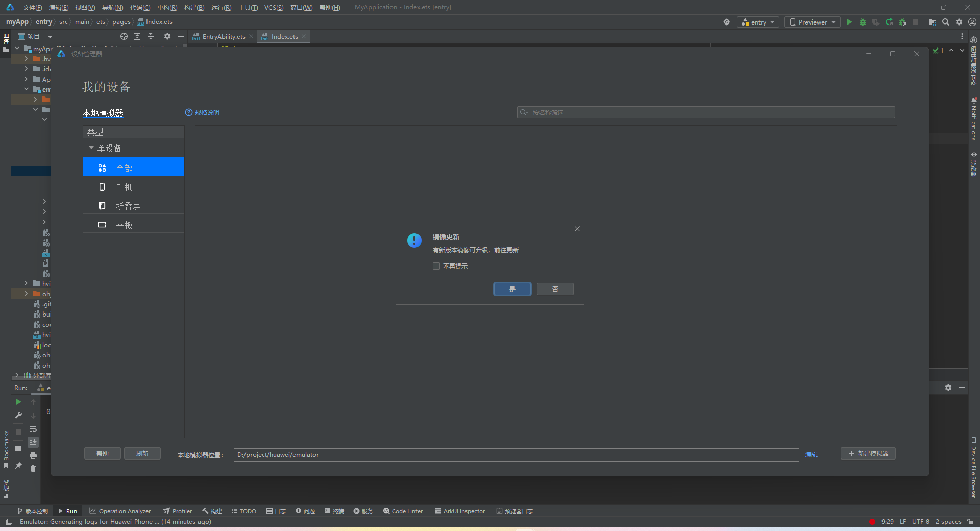
Task: Click the print icon in Run panel
Action: [x=33, y=455]
